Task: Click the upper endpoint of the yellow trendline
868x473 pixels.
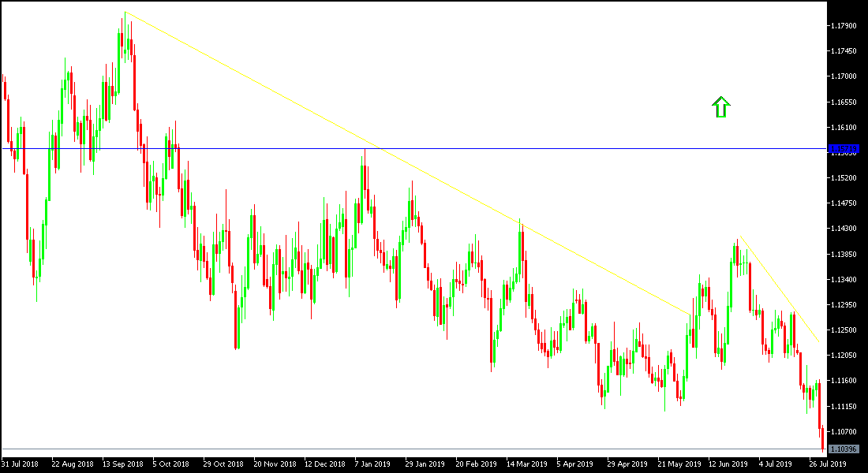Action: 126,12
